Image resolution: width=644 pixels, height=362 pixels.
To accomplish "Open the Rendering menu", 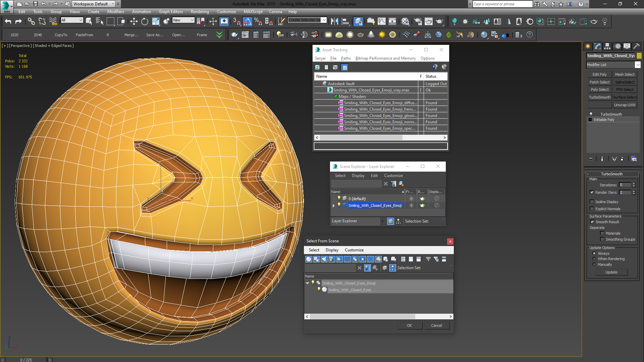I will [x=200, y=12].
